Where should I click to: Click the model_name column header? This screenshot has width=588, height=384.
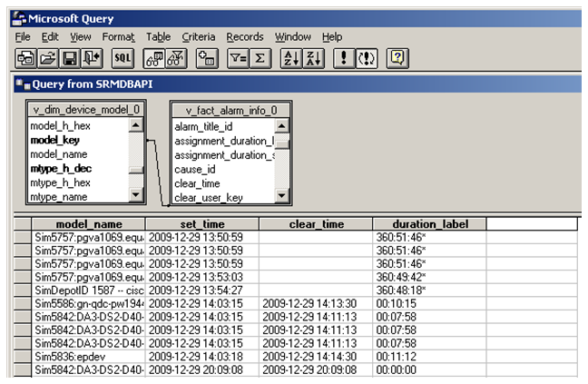tap(89, 224)
